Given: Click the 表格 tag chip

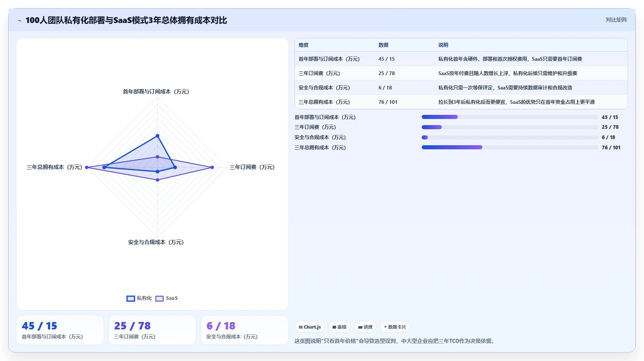Looking at the screenshot, I should point(339,327).
